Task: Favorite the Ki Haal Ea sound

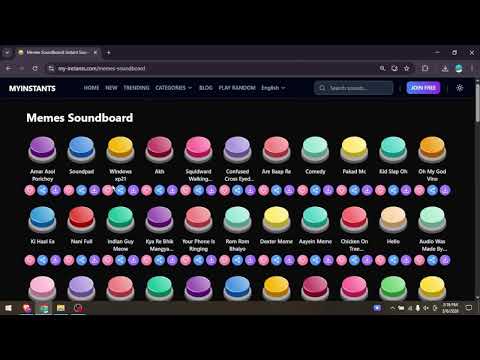Action: (30, 260)
